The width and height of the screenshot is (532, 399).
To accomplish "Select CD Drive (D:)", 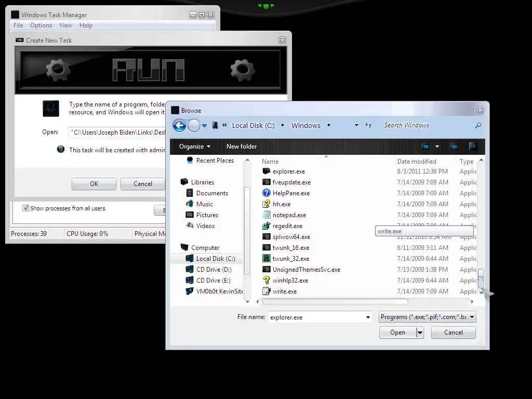I will [214, 270].
